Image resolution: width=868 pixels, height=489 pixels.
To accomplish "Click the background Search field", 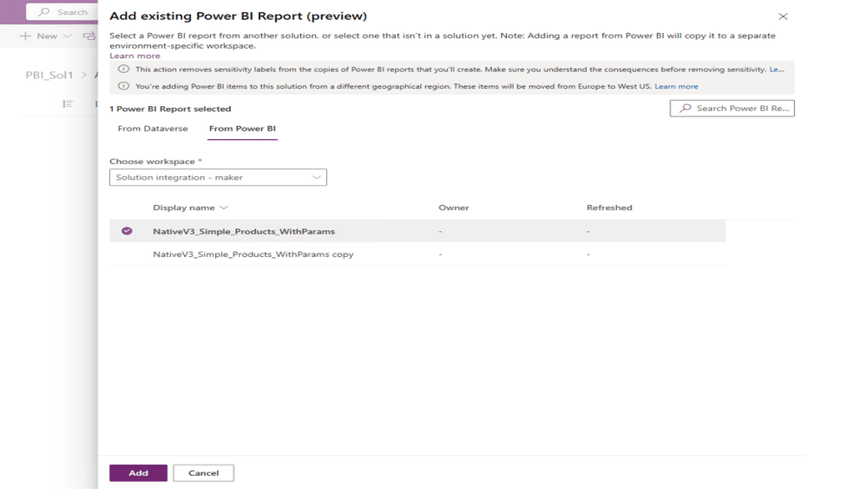I will (62, 11).
